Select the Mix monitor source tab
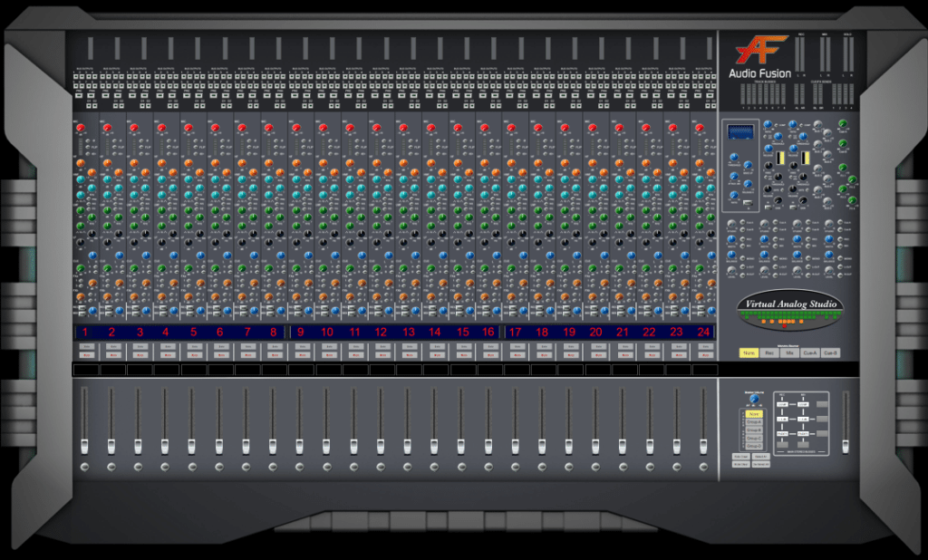Image resolution: width=928 pixels, height=560 pixels. pos(789,353)
